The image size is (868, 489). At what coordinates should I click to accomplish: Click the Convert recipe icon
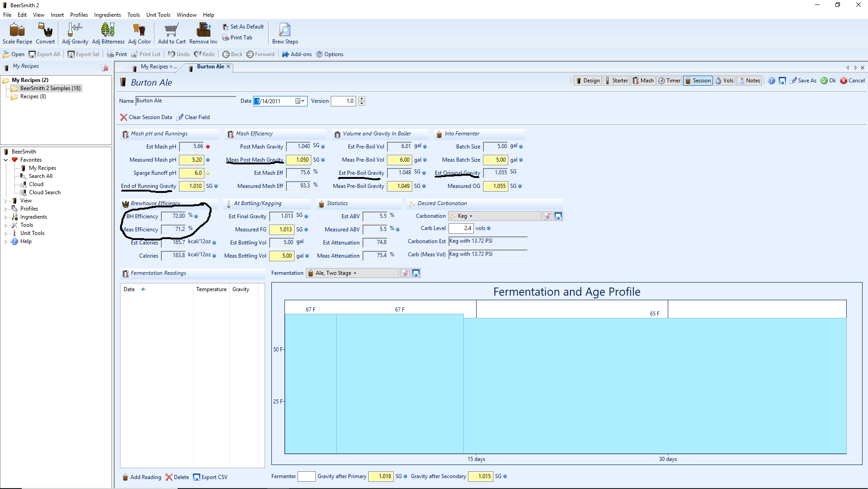coord(45,34)
